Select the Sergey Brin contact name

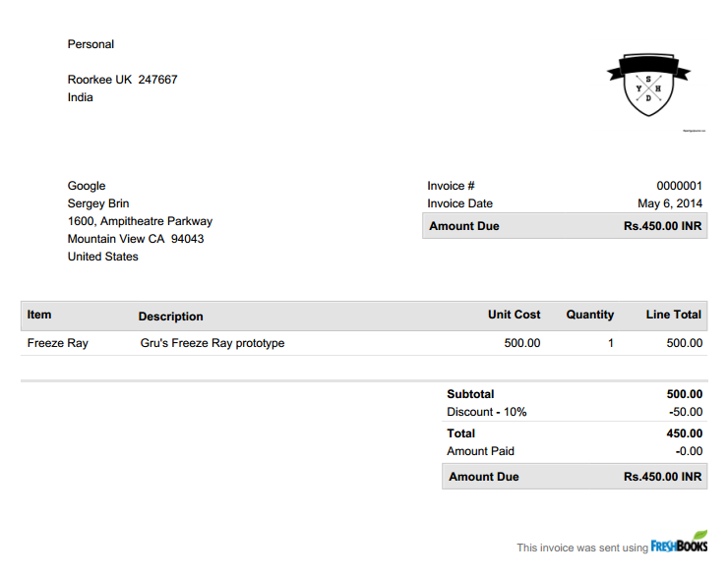[x=98, y=203]
